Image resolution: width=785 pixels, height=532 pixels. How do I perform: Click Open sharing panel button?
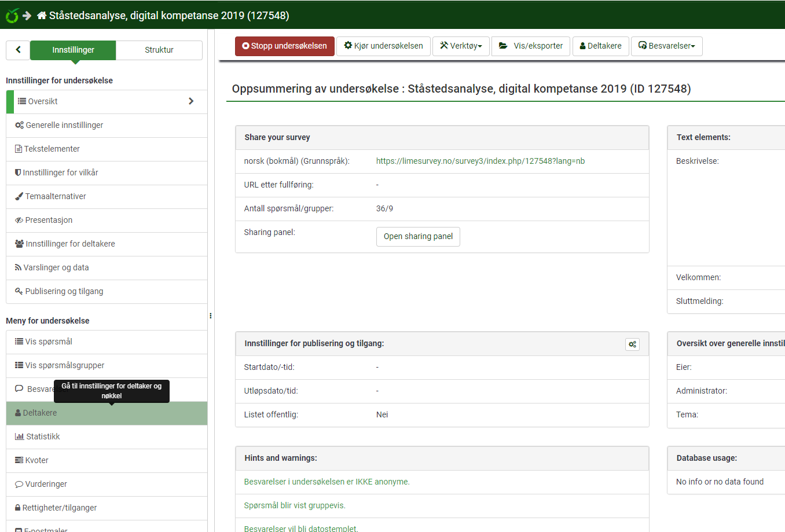point(418,236)
